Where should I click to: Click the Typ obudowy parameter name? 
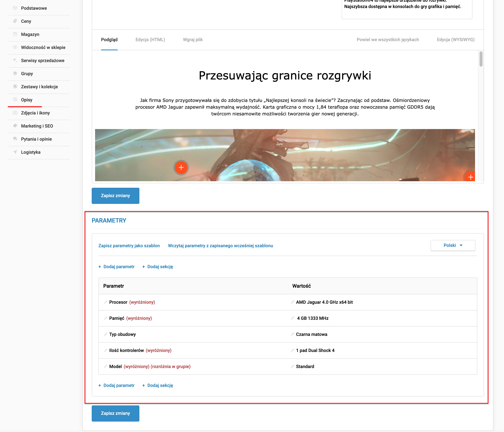(122, 334)
